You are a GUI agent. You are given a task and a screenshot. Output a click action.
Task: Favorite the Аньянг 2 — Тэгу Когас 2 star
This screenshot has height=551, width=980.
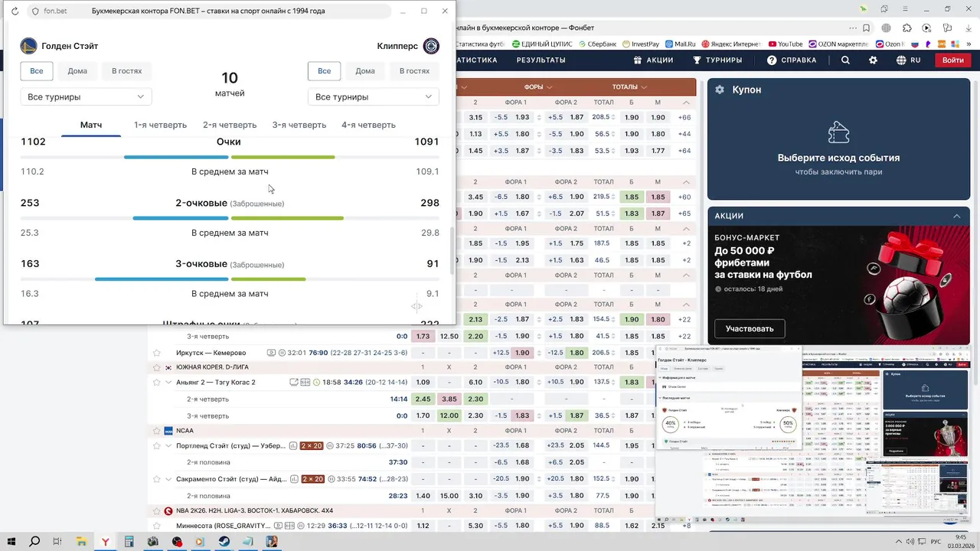(157, 382)
